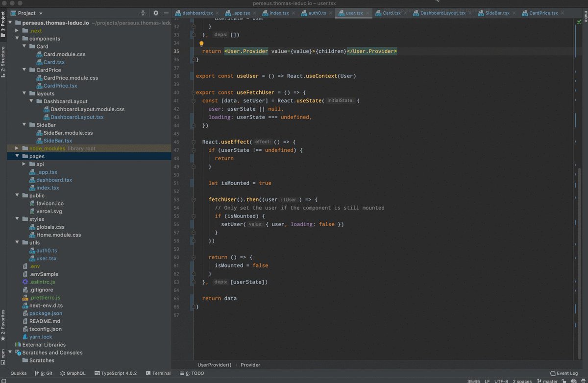Screen dimensions: 588x383
Task: Open the Terminal tool window
Action: tap(158, 373)
